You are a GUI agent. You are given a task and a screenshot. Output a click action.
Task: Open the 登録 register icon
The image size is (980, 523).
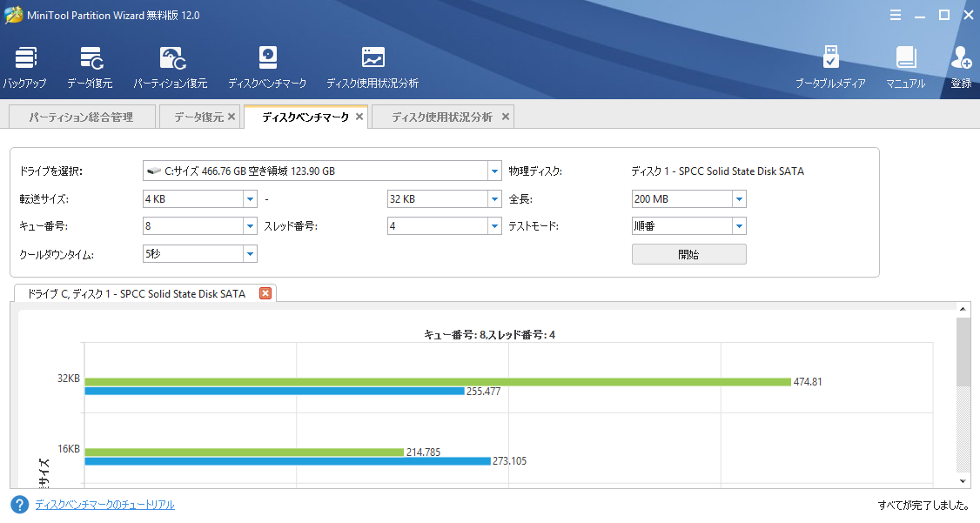coord(961,67)
